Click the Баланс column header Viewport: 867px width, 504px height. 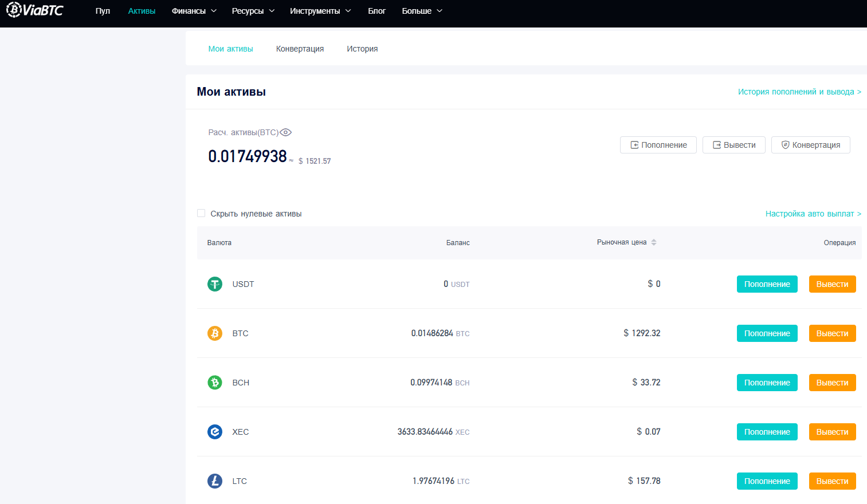(458, 243)
